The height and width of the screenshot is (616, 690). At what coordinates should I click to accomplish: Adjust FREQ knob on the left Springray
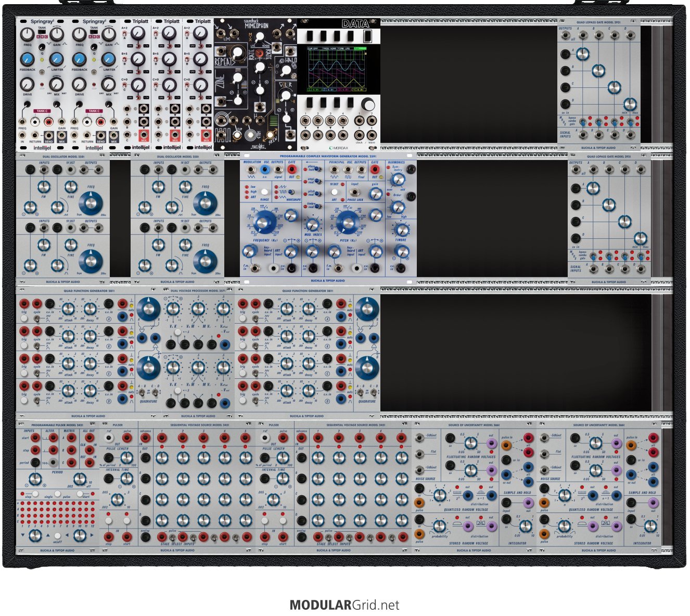point(27,34)
